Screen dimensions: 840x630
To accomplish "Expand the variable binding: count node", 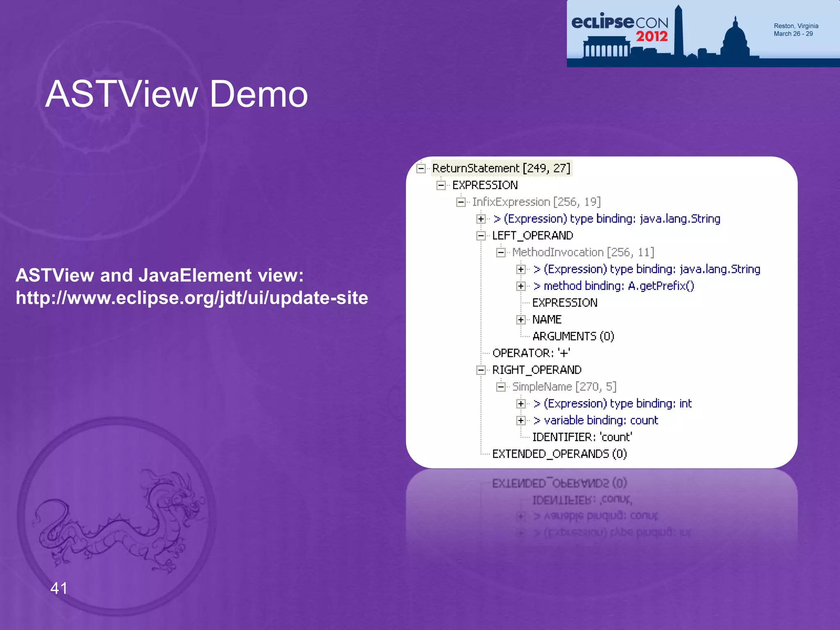I will click(521, 421).
